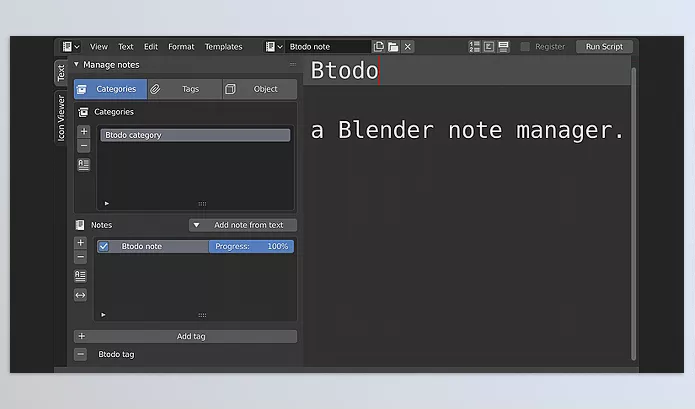
Task: Add a new note with plus icon
Action: [x=80, y=242]
